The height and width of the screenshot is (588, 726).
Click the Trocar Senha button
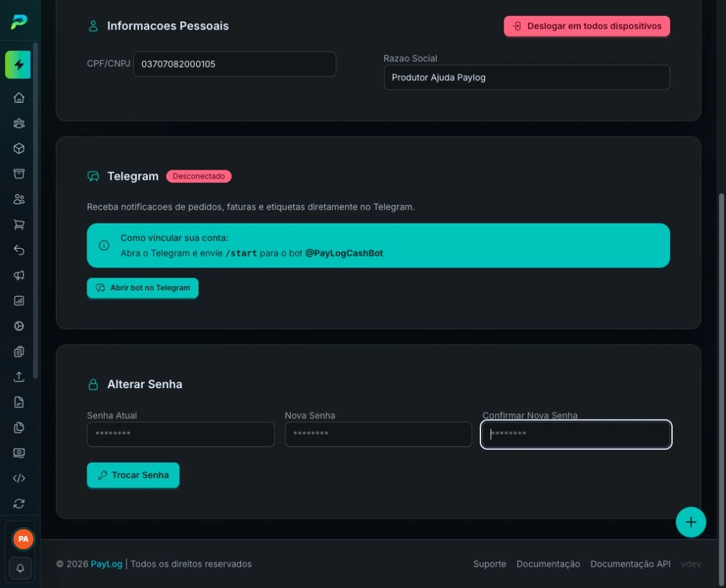133,475
